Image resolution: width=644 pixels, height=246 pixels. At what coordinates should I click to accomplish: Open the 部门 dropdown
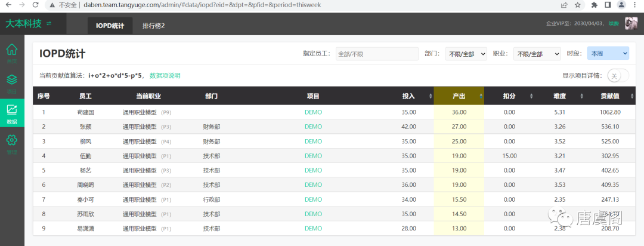466,54
